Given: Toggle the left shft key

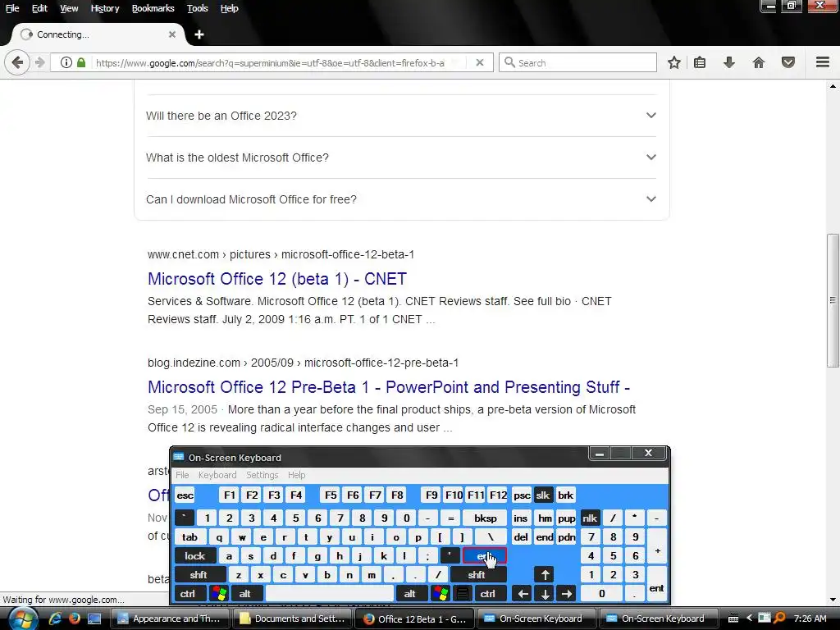Looking at the screenshot, I should (199, 575).
